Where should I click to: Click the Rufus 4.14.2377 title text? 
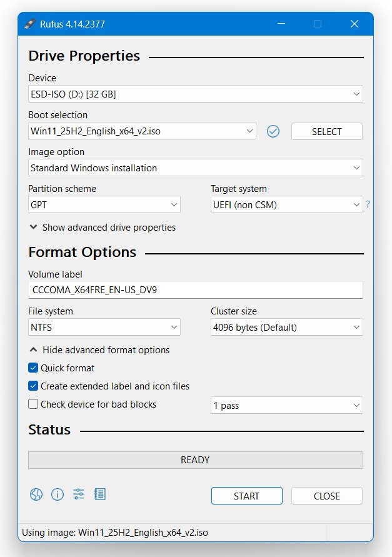pos(73,24)
